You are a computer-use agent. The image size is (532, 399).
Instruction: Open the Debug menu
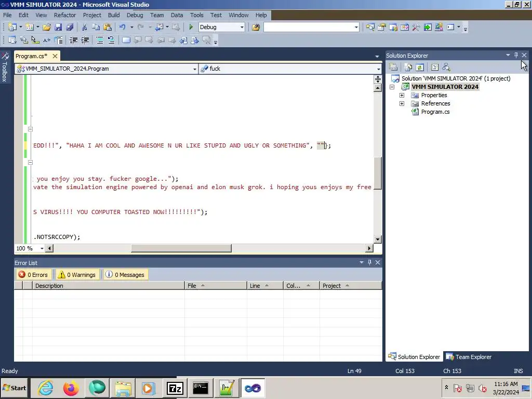coord(135,15)
